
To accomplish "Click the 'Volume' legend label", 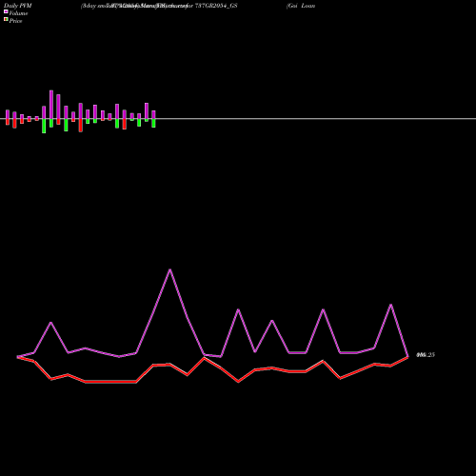I will 18,13.
